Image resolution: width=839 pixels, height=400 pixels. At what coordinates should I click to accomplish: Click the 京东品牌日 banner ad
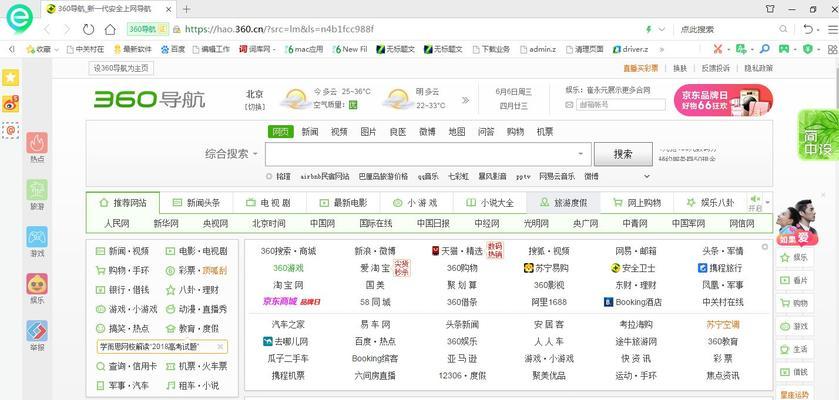tap(723, 100)
